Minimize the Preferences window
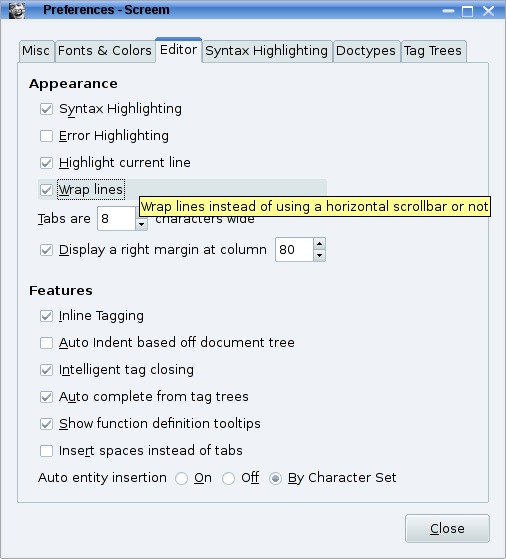The image size is (506, 559). 448,11
